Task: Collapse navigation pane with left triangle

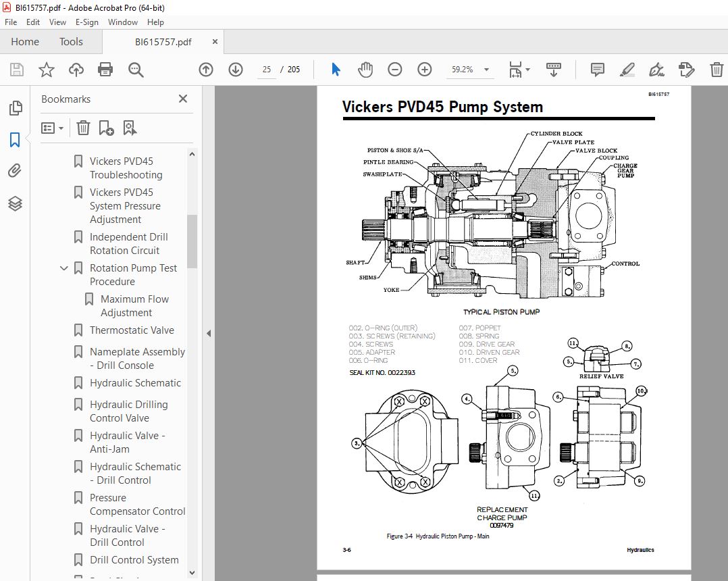Action: coord(209,333)
